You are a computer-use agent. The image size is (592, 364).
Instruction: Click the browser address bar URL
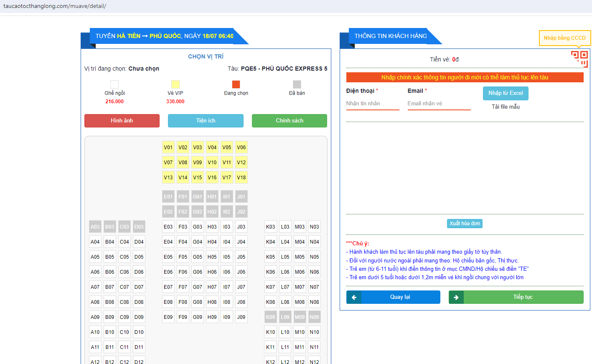pos(55,6)
